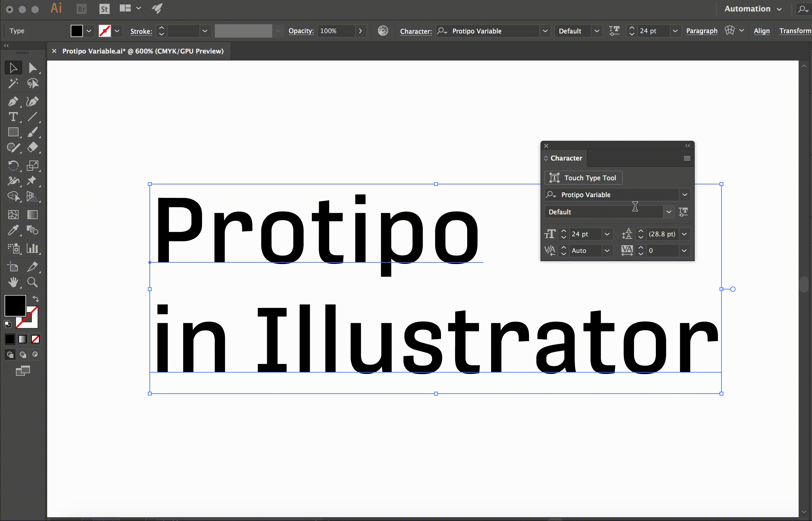Select the Puppet Warp pin tool
812x521 pixels.
(x=33, y=181)
